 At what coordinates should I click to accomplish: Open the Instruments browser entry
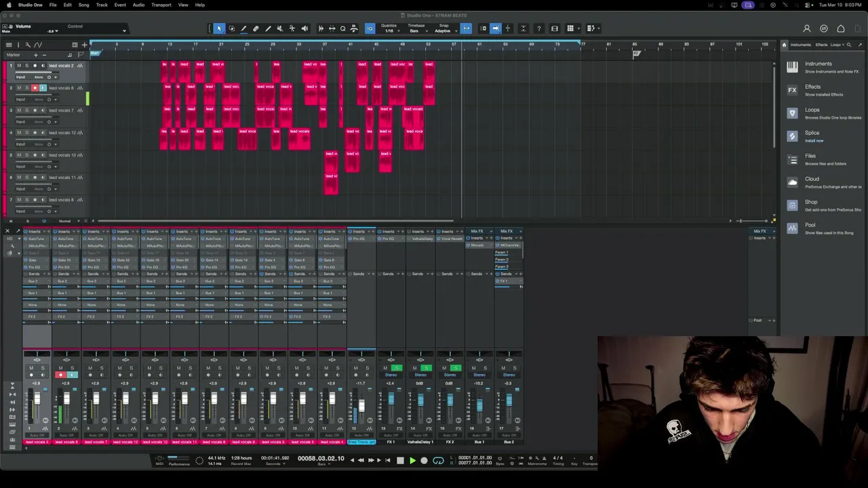823,67
